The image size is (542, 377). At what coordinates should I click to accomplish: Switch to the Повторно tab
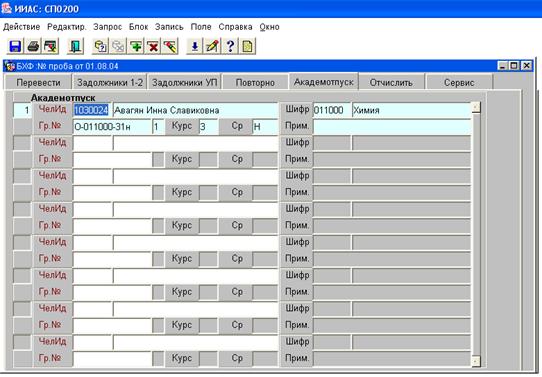pos(255,83)
